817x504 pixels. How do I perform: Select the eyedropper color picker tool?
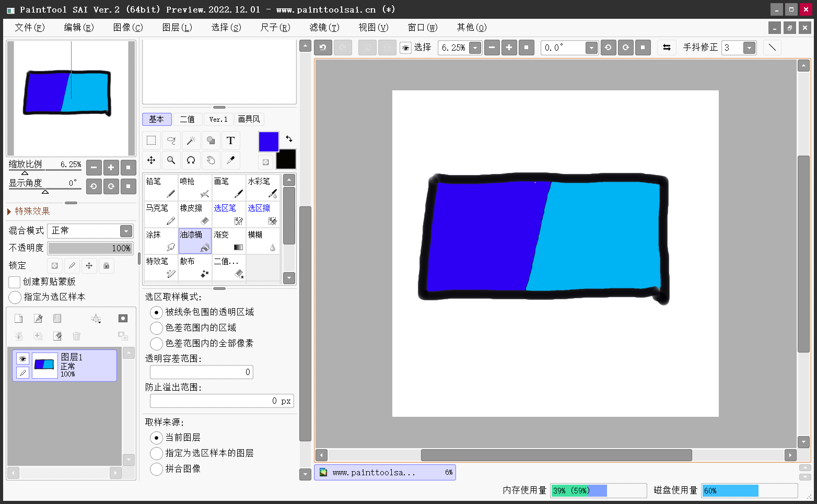(230, 160)
